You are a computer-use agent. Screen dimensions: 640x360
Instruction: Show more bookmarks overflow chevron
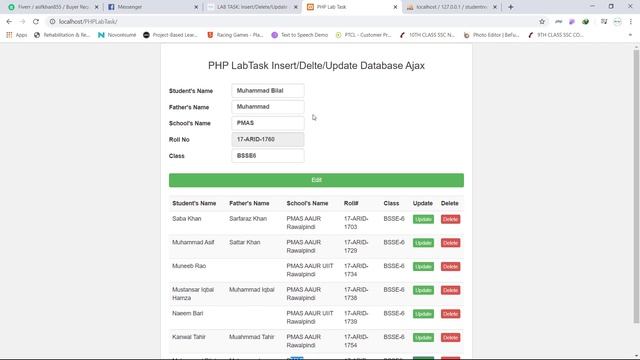click(630, 35)
